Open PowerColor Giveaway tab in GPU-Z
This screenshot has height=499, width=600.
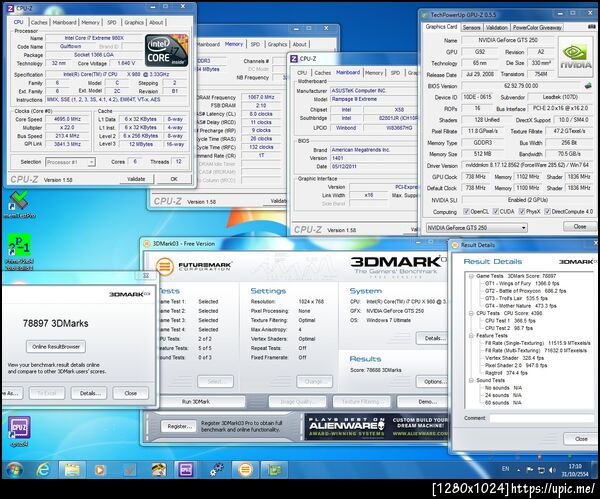point(537,28)
